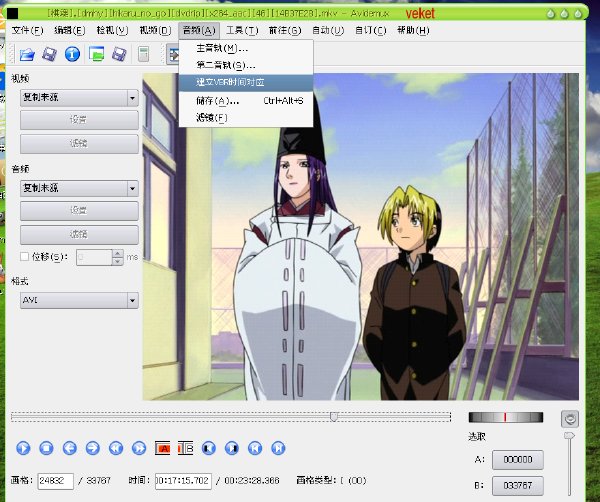This screenshot has width=600, height=502.
Task: Stop playback with the stop button
Action: tap(46, 448)
